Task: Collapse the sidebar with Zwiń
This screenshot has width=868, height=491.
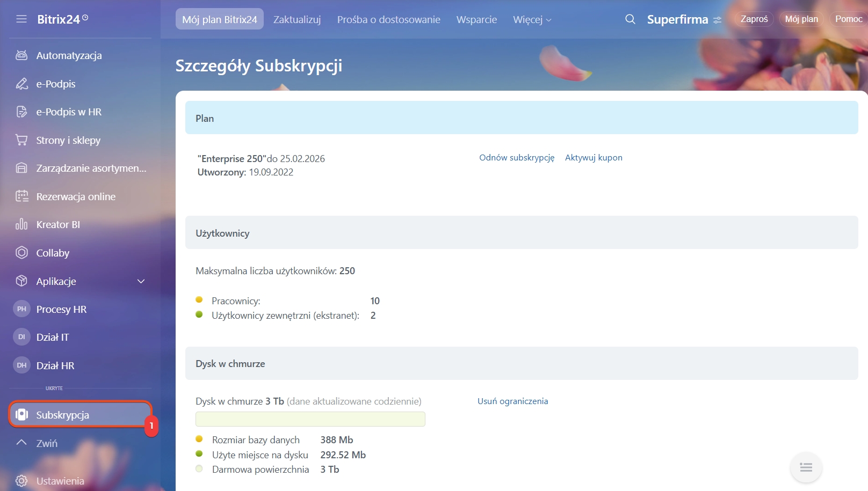Action: tap(46, 443)
